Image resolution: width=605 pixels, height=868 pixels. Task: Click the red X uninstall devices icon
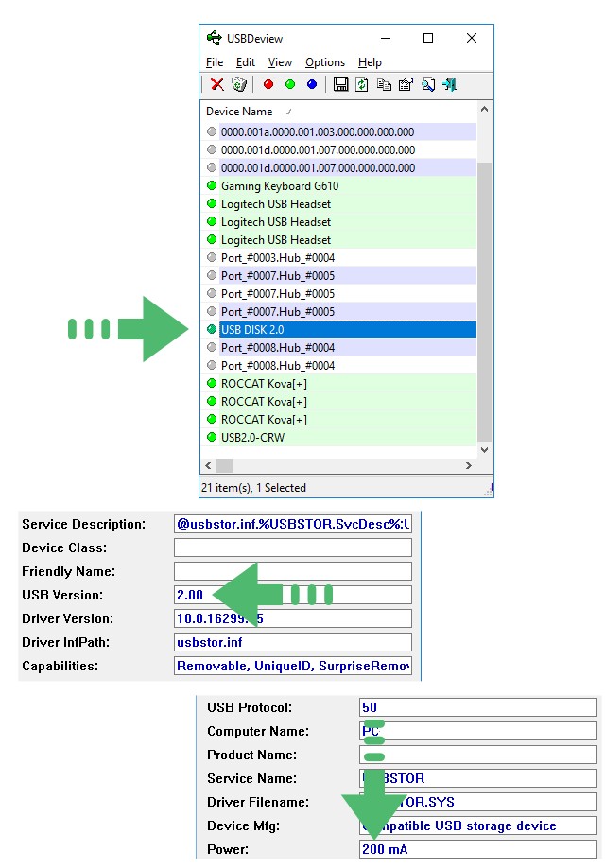click(217, 84)
